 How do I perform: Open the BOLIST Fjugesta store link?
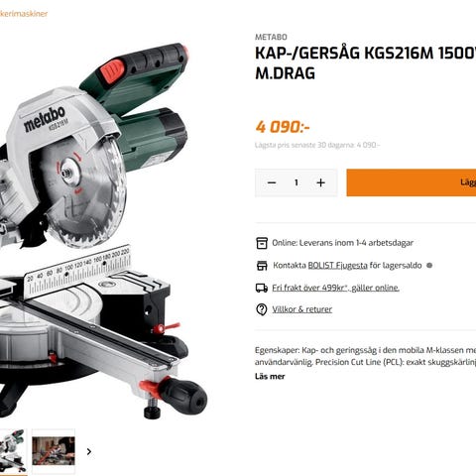[337, 266]
